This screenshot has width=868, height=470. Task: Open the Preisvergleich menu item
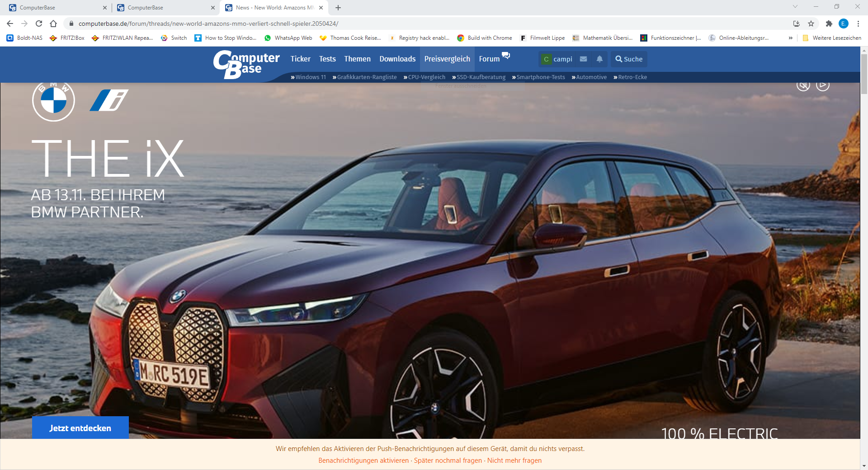tap(447, 59)
